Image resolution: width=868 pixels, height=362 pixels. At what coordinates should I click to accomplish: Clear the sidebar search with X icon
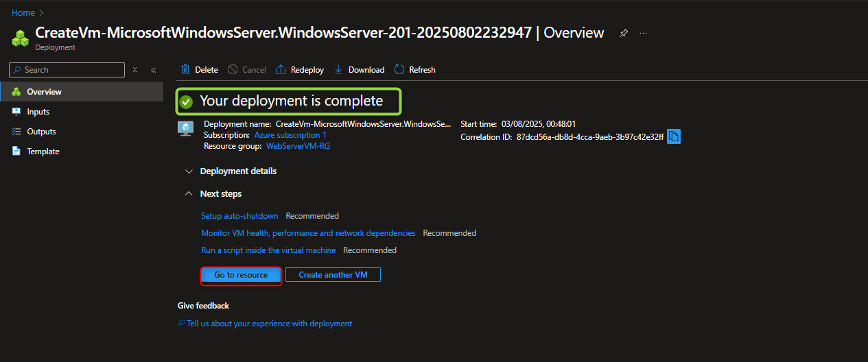point(135,70)
